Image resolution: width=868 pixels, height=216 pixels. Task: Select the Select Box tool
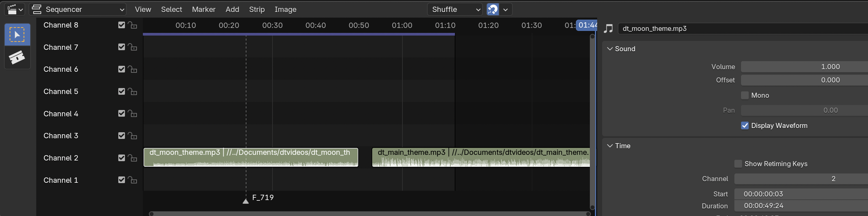click(x=17, y=35)
